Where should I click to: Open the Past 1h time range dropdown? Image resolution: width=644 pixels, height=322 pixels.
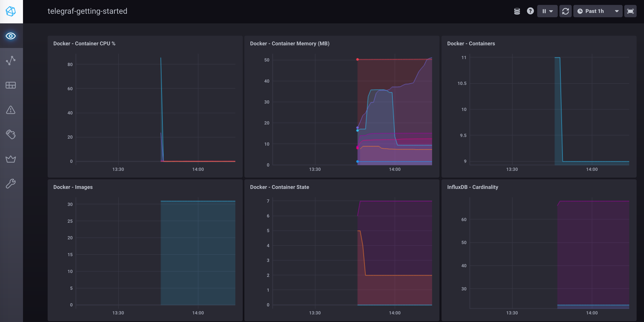point(598,11)
